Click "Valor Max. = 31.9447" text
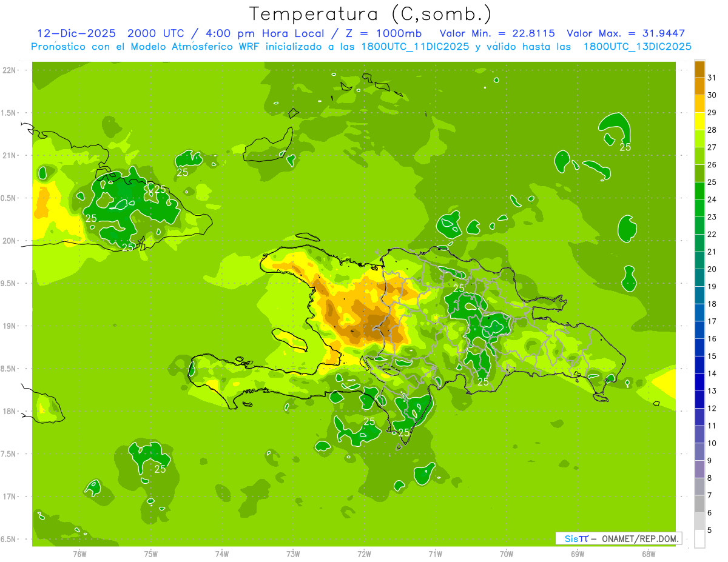Screen dimensions: 728x562 click(625, 33)
